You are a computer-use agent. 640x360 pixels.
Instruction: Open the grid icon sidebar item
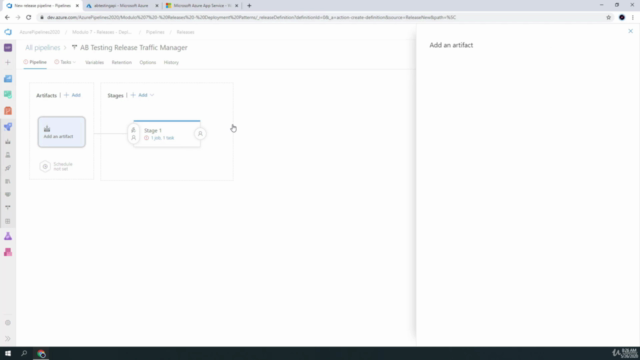click(x=8, y=221)
